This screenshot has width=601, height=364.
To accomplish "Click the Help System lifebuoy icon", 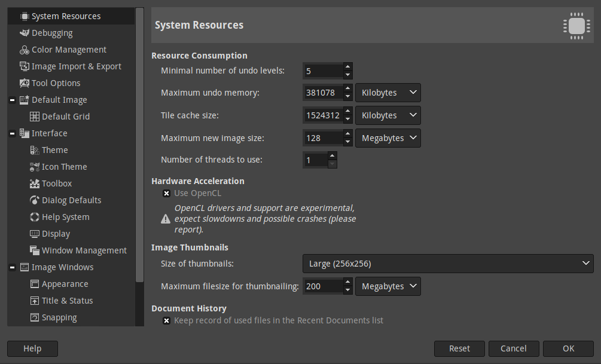I will (35, 217).
